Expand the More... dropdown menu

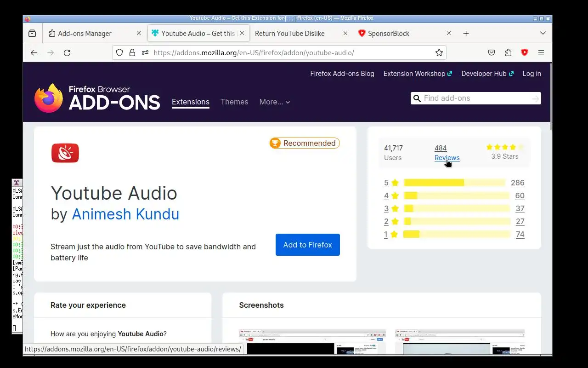coord(275,102)
